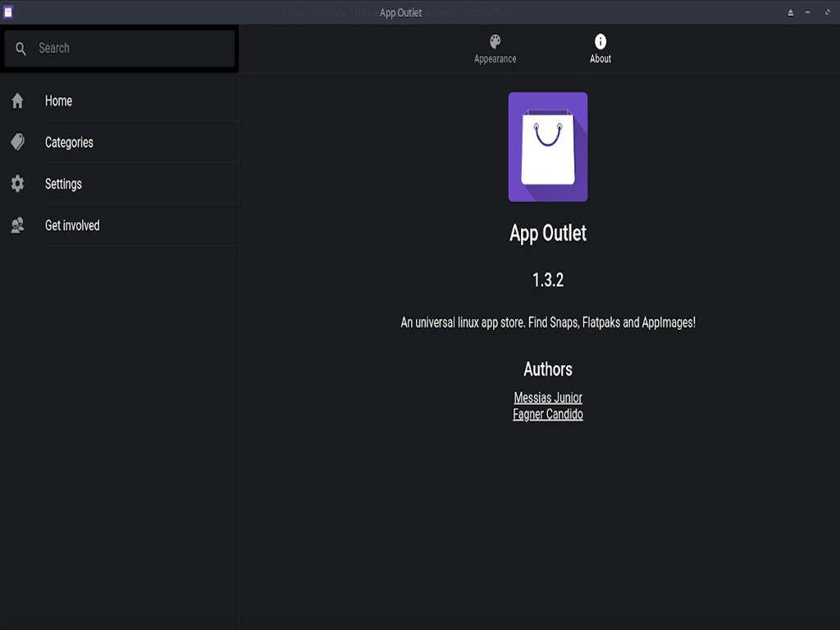Open the Fagner Candido author link
The height and width of the screenshot is (630, 840).
point(547,413)
